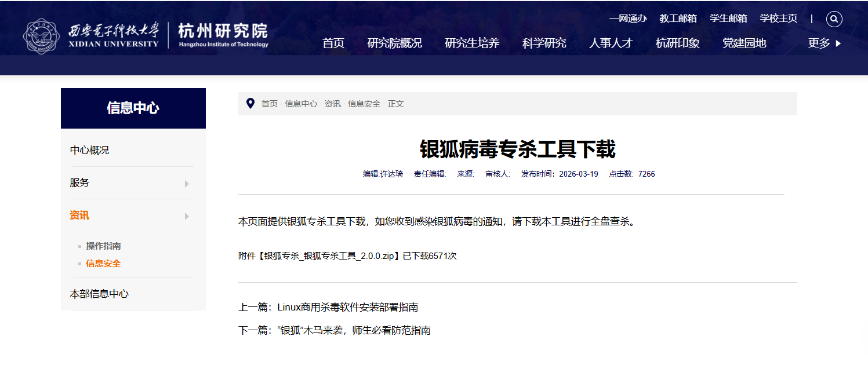The width and height of the screenshot is (868, 369).
Task: Select 操作指南 in the sidebar
Action: (x=103, y=246)
